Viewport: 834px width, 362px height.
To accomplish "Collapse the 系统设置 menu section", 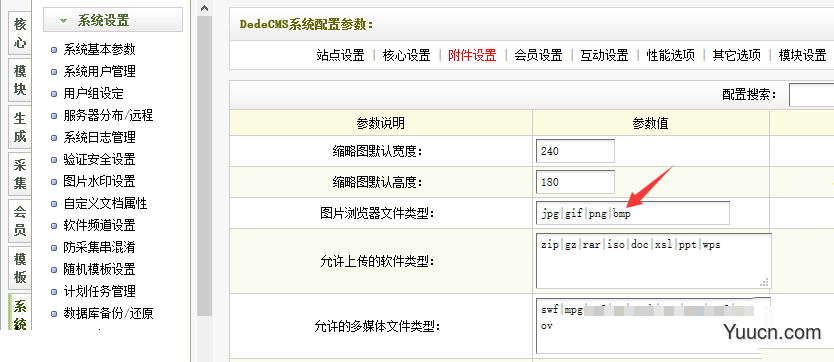I will click(113, 20).
